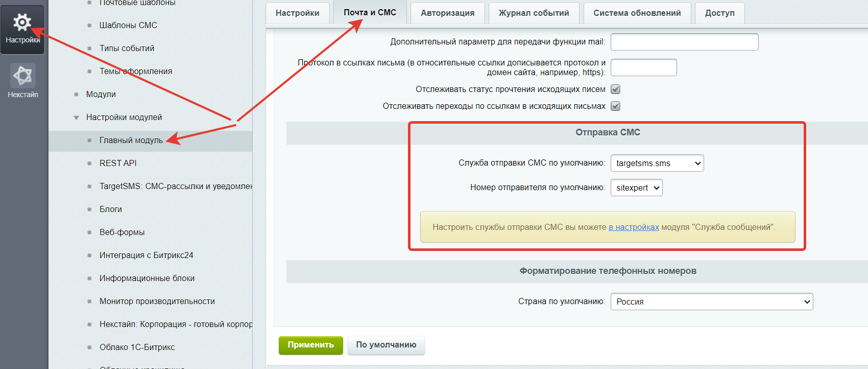
Task: Open Шаблоны СМС in the tree
Action: 128,25
